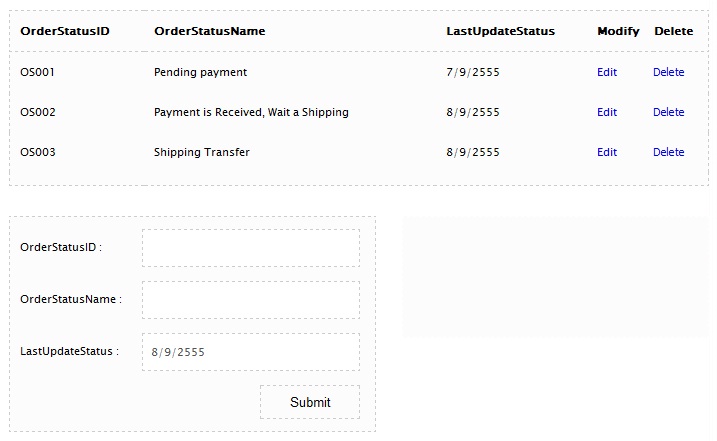
Task: Delete the OS002 order status
Action: click(x=668, y=112)
